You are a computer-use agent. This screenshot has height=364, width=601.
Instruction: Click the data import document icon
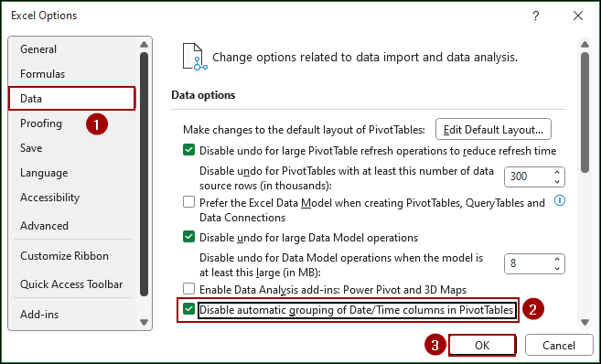pyautogui.click(x=194, y=57)
